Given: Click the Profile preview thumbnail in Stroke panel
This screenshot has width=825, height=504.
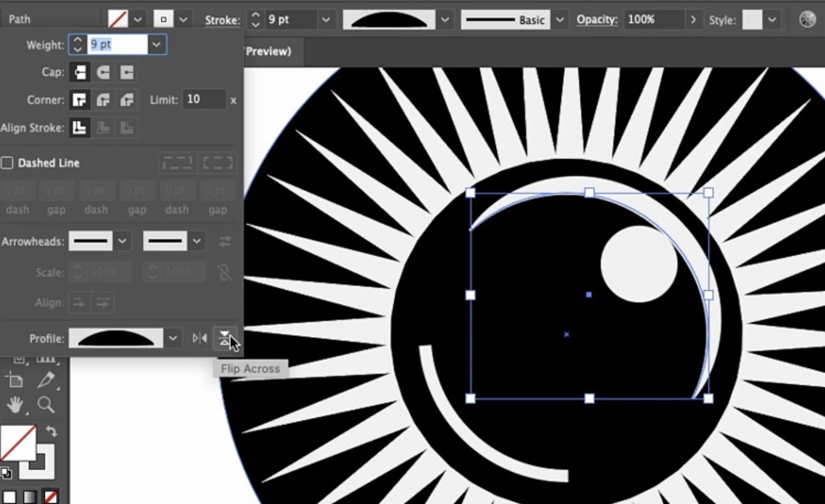Looking at the screenshot, I should [x=116, y=338].
